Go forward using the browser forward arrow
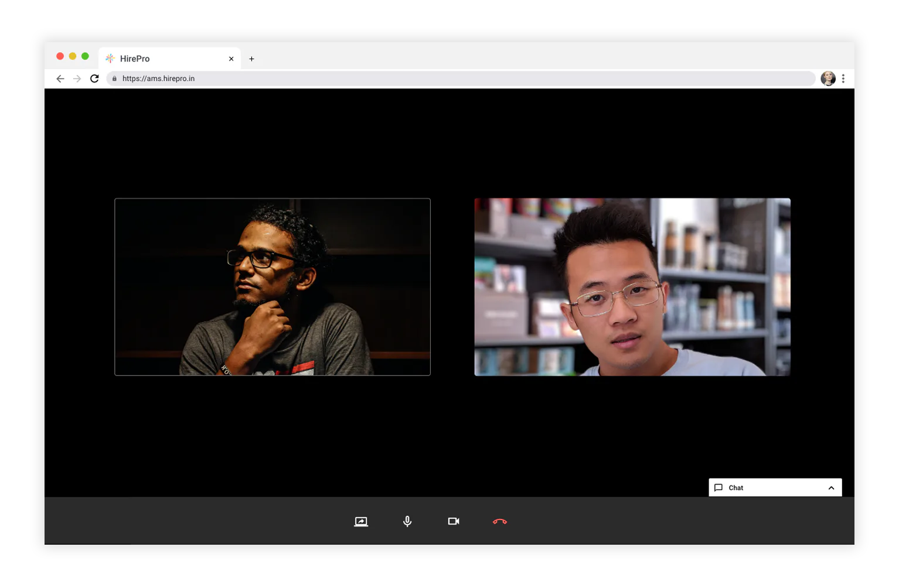This screenshot has width=899, height=588. (77, 78)
